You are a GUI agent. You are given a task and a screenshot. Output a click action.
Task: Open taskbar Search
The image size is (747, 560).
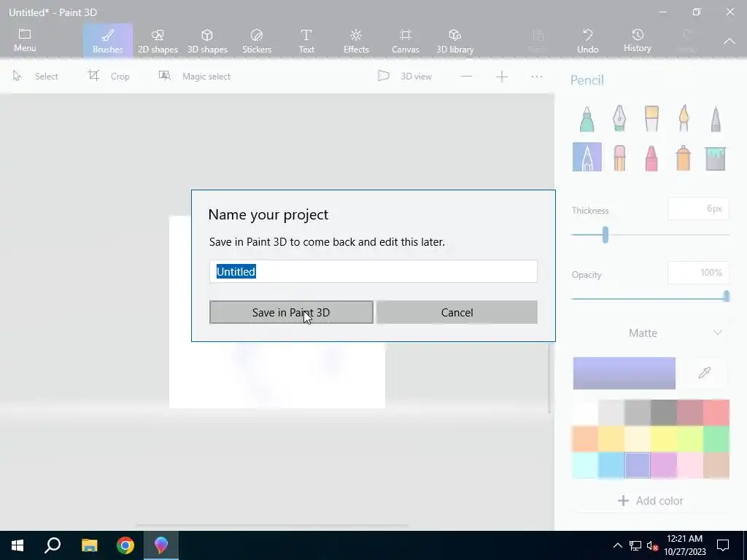(x=53, y=545)
